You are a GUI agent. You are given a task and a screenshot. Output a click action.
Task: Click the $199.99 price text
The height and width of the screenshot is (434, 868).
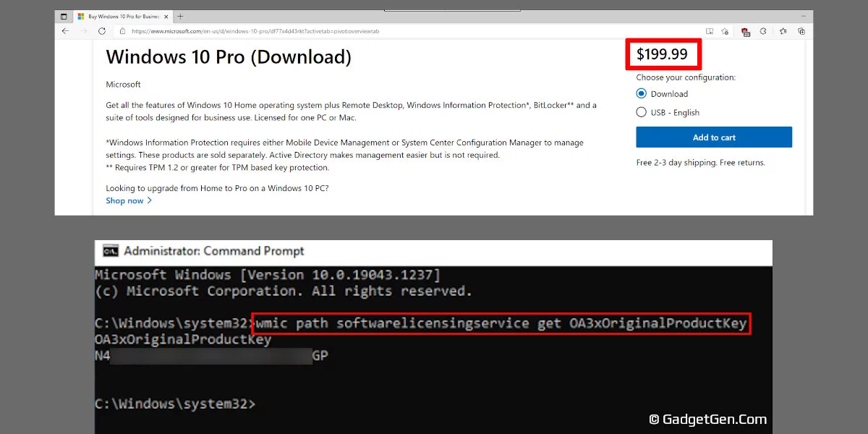click(x=662, y=54)
